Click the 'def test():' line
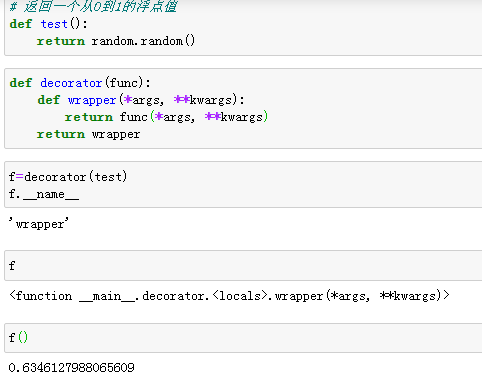The height and width of the screenshot is (377, 482). click(48, 24)
